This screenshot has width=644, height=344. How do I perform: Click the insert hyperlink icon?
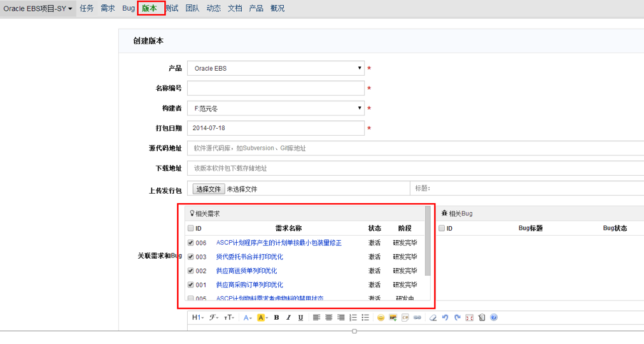click(x=417, y=318)
